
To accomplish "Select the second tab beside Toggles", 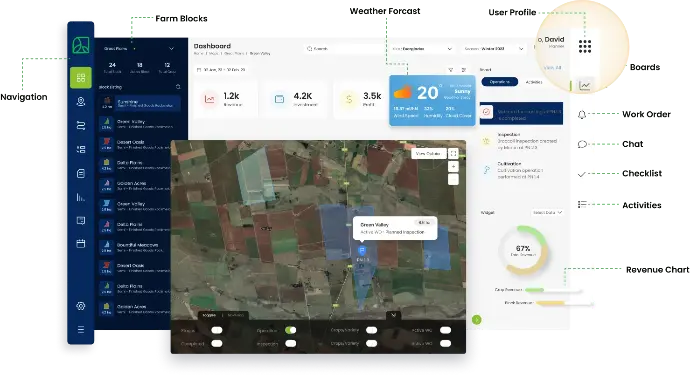I will point(235,315).
